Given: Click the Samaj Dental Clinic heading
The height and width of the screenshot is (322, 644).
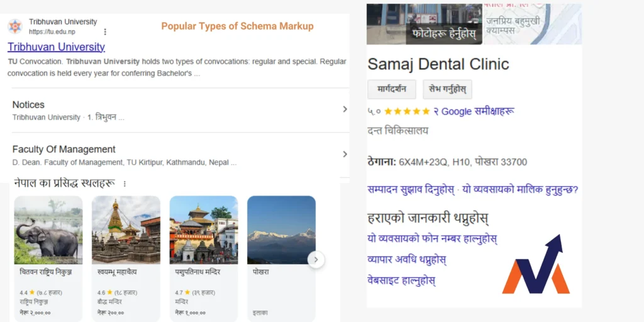Looking at the screenshot, I should click(x=438, y=64).
